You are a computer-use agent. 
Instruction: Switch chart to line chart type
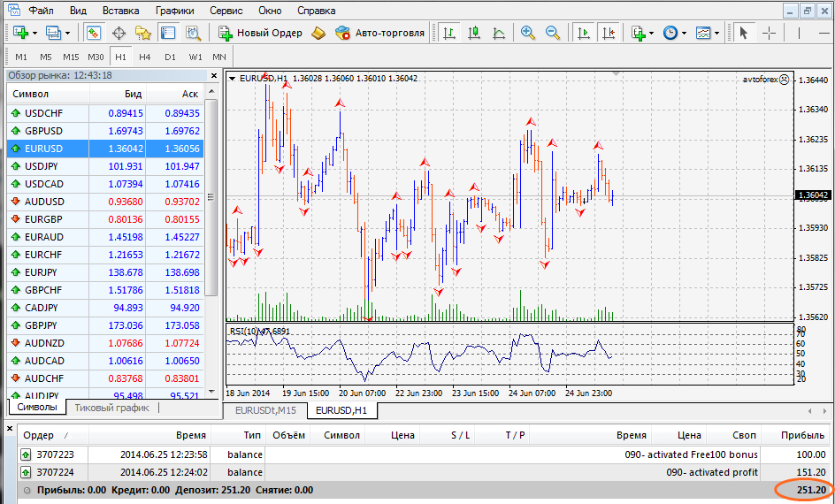(x=499, y=33)
